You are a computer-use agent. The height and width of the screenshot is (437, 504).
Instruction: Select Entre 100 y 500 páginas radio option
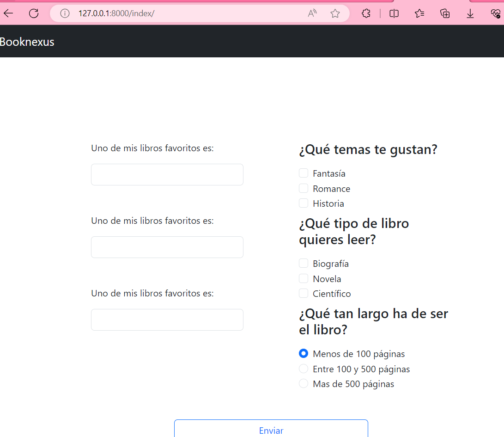pyautogui.click(x=304, y=369)
